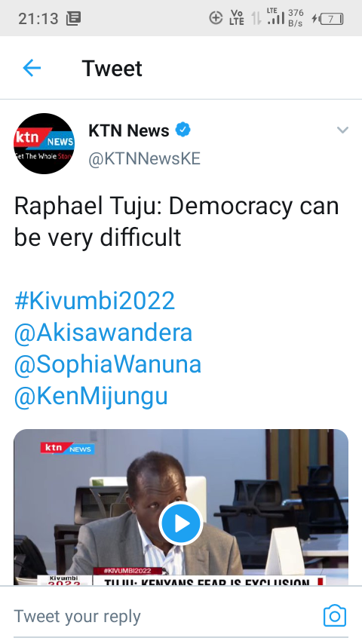This screenshot has height=644, width=362.
Task: Tap the notification icon beside the clock
Action: [x=74, y=18]
